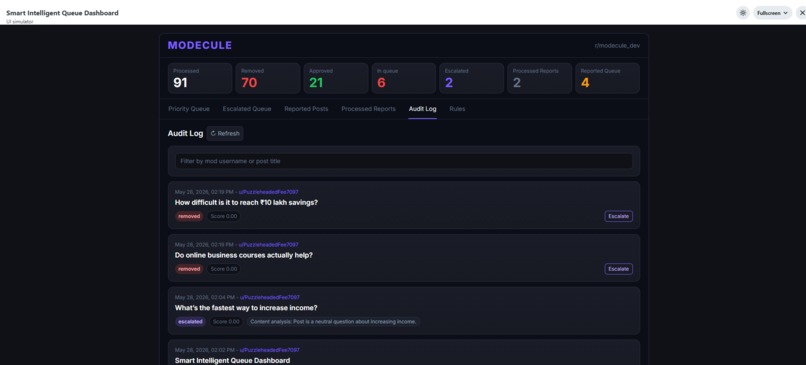Click the Audit Log section heading

(x=186, y=134)
